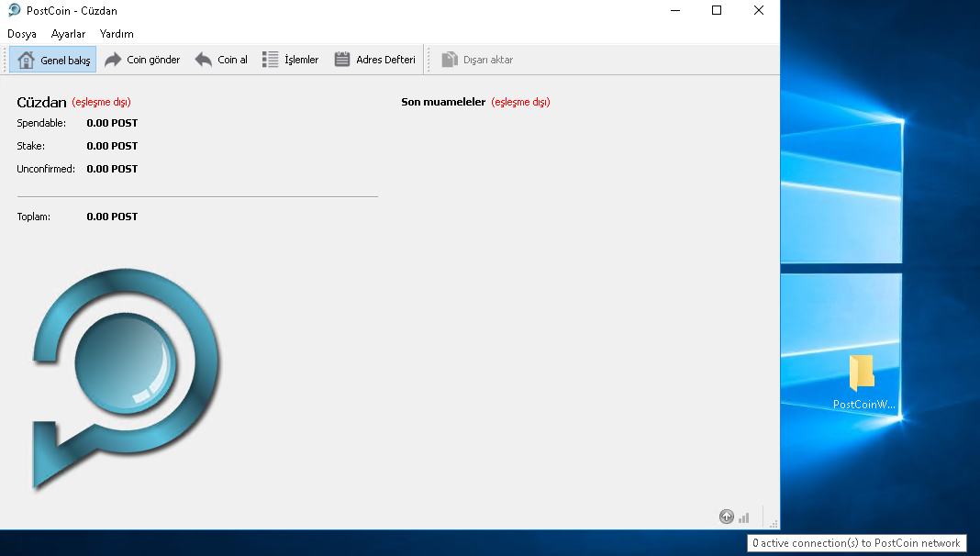The width and height of the screenshot is (980, 556).
Task: Click the Unconfirmed: label
Action: [46, 169]
